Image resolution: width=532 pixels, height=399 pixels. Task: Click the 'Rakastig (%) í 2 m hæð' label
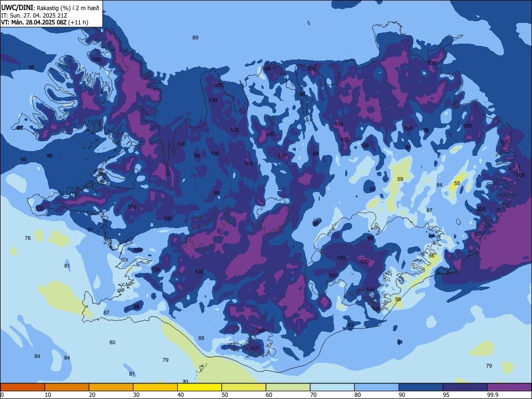click(x=68, y=8)
